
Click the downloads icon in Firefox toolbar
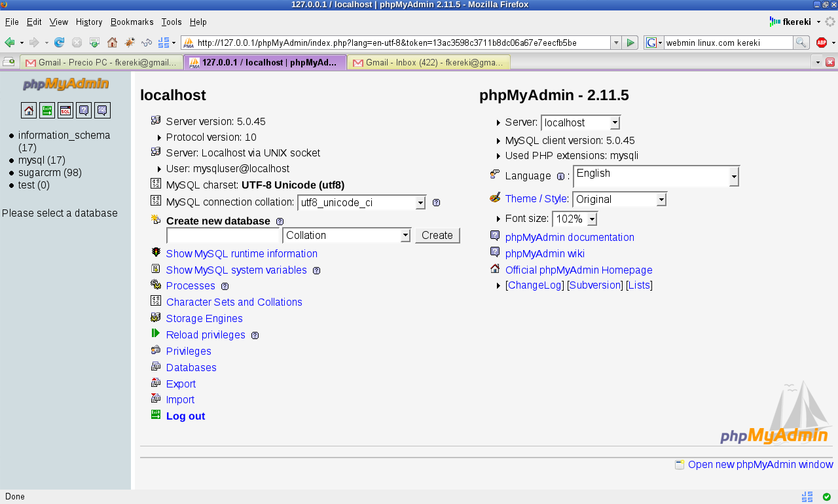(x=94, y=43)
